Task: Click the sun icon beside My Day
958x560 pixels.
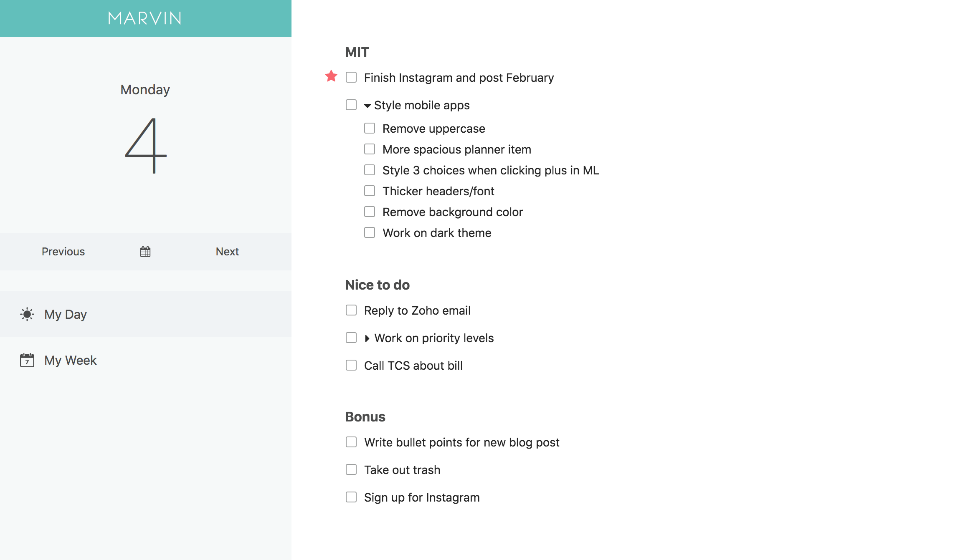Action: pos(27,314)
